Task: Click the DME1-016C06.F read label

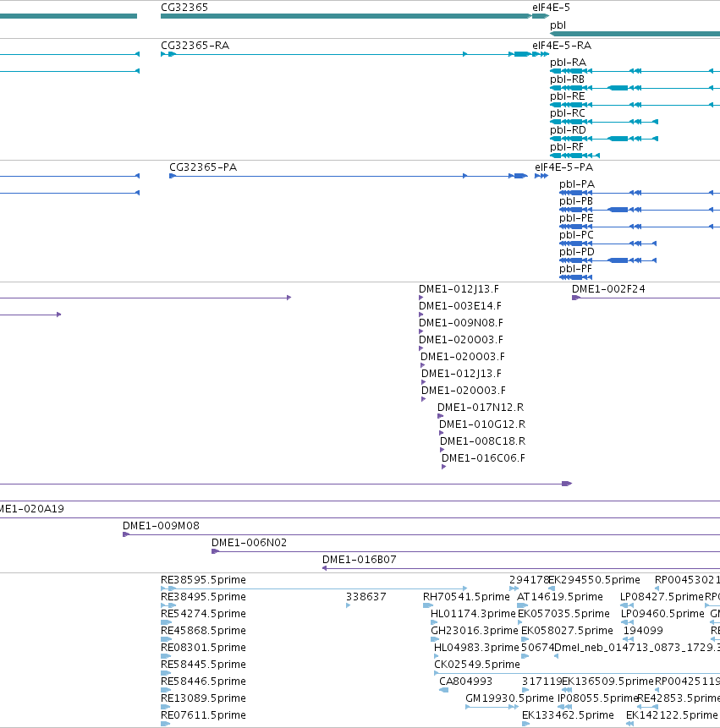Action: [483, 457]
